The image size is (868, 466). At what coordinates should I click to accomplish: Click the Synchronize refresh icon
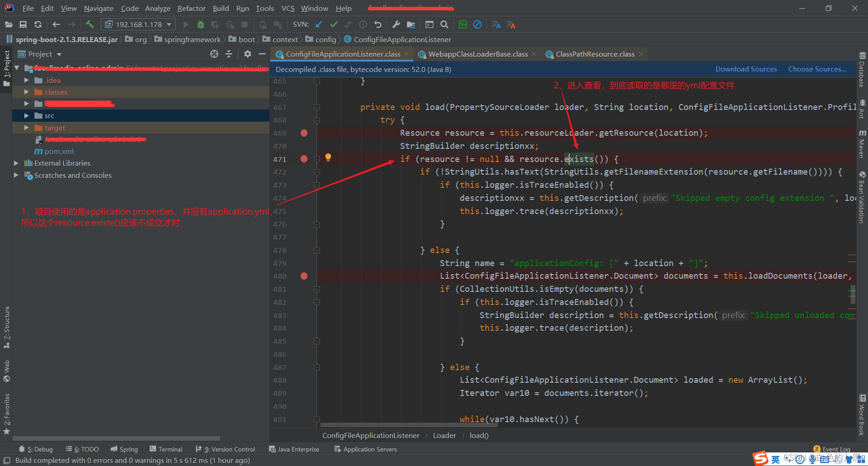[x=38, y=24]
